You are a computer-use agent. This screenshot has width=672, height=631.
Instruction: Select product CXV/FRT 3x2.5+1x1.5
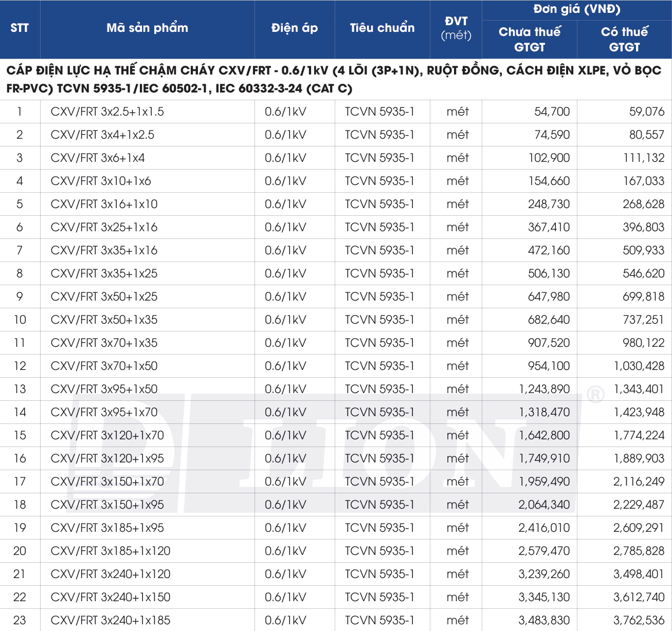(107, 112)
